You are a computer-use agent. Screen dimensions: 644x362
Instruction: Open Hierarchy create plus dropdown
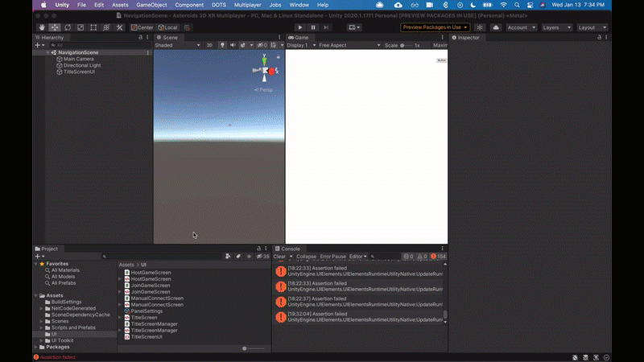click(39, 45)
